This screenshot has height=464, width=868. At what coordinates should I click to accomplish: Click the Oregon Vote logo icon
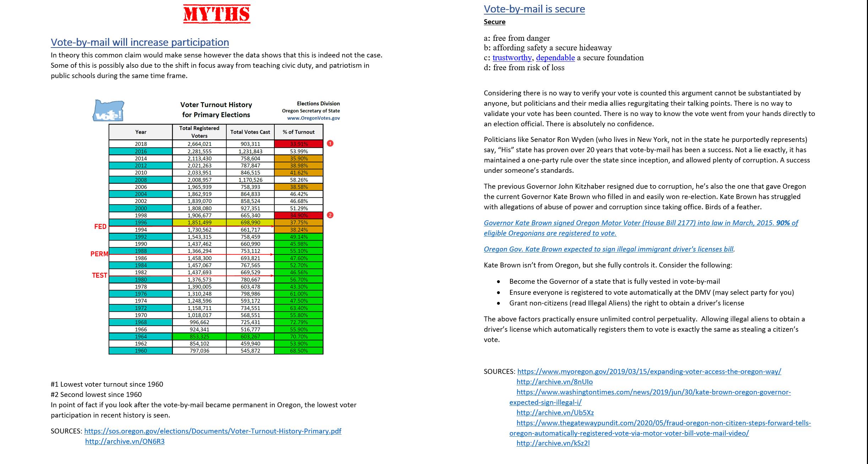(x=108, y=111)
